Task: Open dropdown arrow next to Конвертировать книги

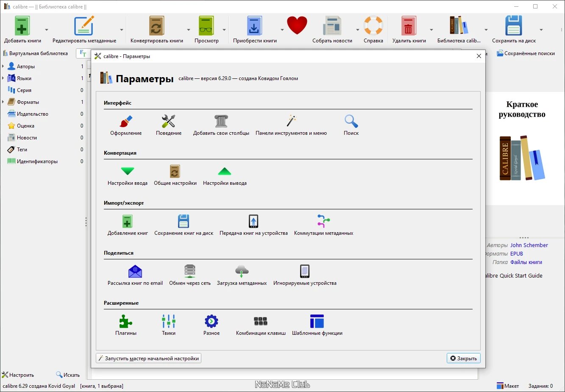Action: coord(189,30)
